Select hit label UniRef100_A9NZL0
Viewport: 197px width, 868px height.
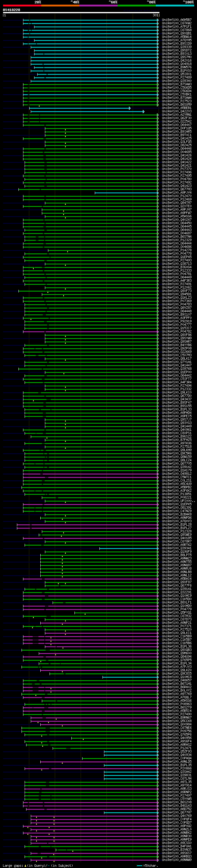(x=177, y=829)
